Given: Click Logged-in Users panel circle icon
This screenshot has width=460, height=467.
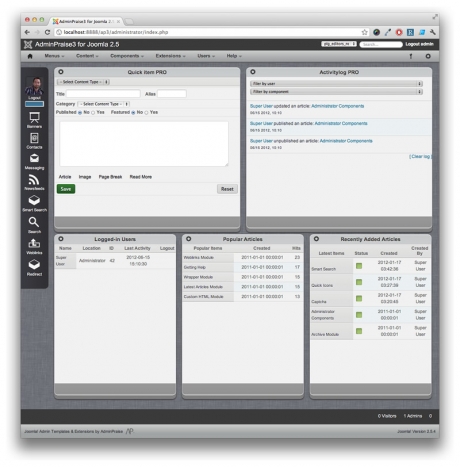Looking at the screenshot, I should click(x=61, y=239).
